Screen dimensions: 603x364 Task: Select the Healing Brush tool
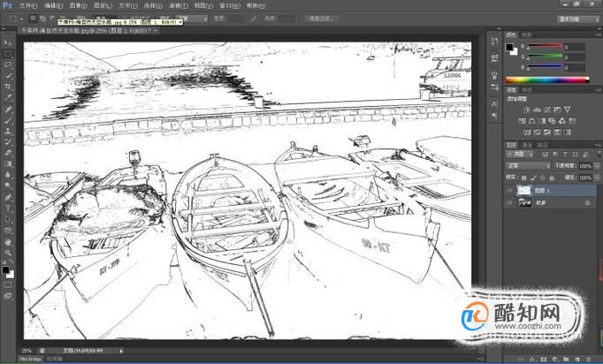click(x=8, y=110)
